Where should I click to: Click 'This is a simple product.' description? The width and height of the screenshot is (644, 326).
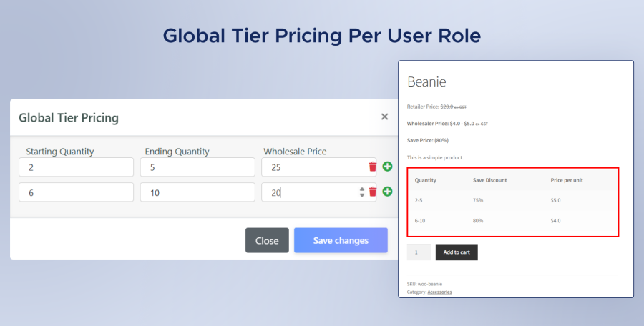[435, 157]
